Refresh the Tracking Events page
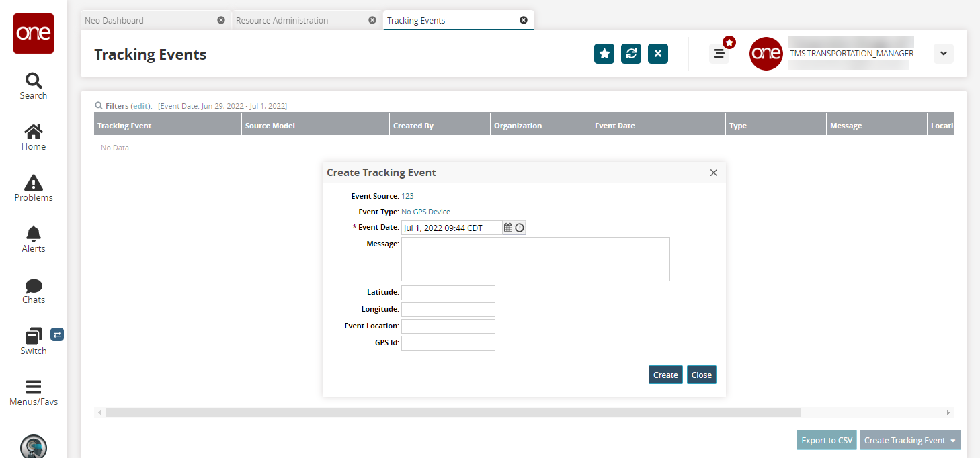This screenshot has width=980, height=458. 631,54
